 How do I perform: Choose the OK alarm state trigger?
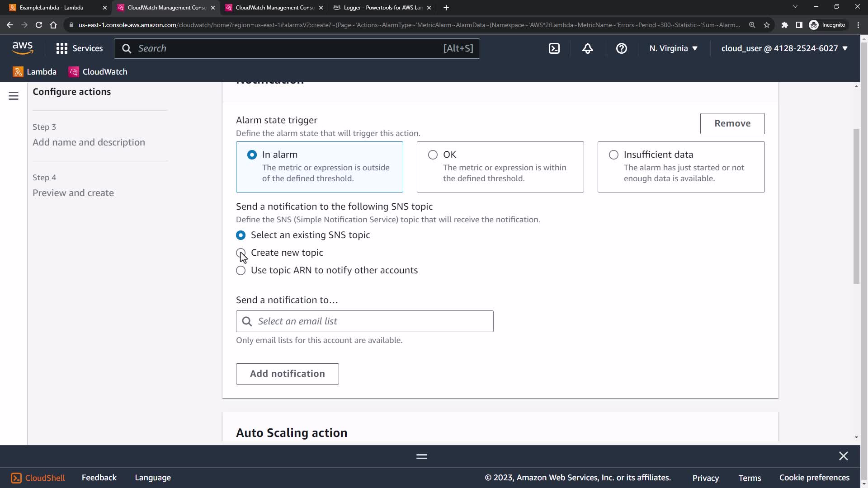433,155
